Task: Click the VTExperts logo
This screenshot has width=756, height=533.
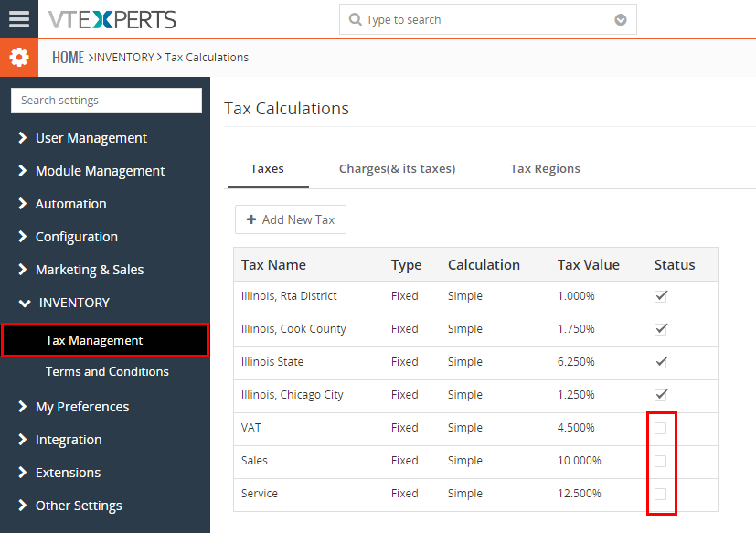Action: click(x=112, y=20)
